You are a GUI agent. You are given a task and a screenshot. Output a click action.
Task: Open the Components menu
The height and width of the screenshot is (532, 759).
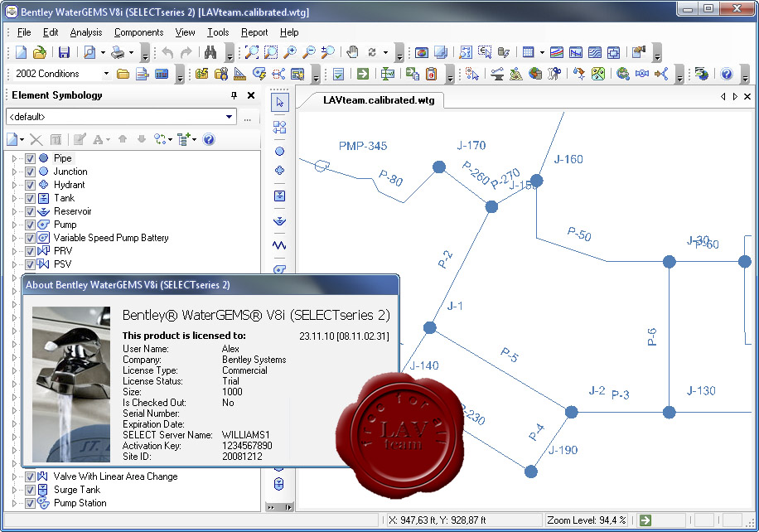(x=139, y=32)
